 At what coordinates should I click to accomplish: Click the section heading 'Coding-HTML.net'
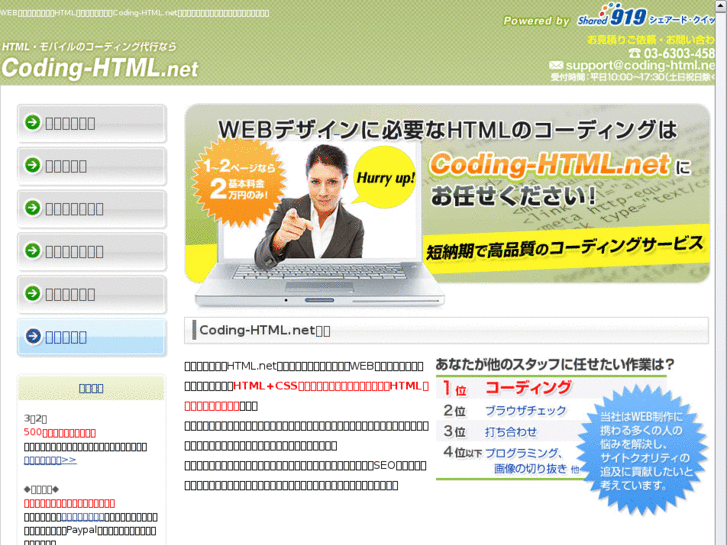(x=257, y=330)
